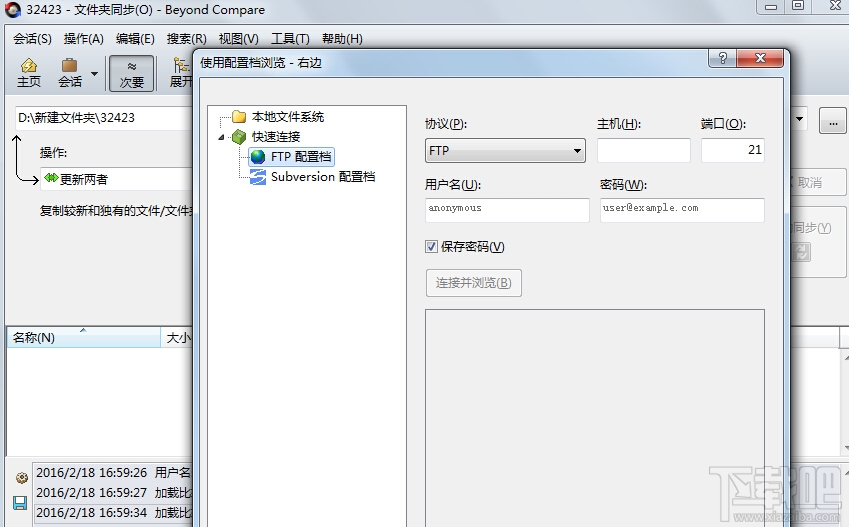The width and height of the screenshot is (849, 527).
Task: Select 本地文件系统 in the profile tree
Action: (288, 116)
